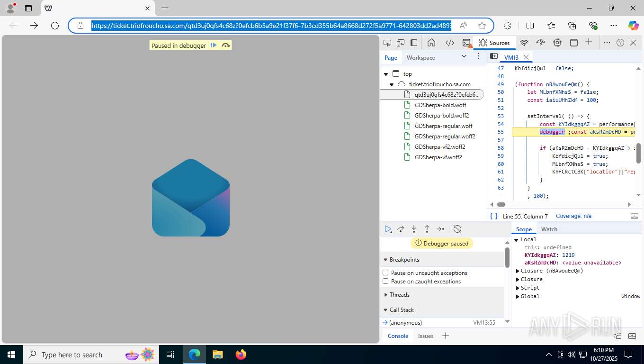The image size is (644, 364).
Task: Toggle device emulation mode
Action: point(401,43)
